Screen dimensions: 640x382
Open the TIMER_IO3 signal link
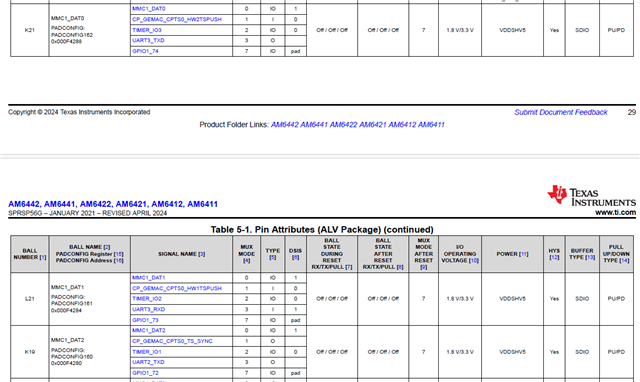coord(147,30)
